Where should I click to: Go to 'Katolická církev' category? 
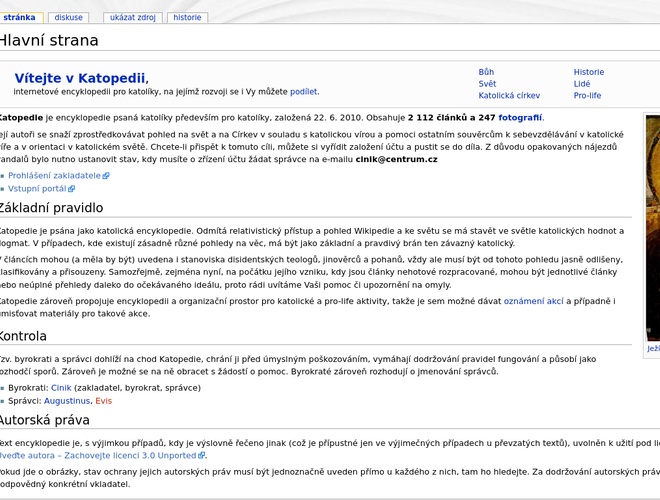(509, 96)
